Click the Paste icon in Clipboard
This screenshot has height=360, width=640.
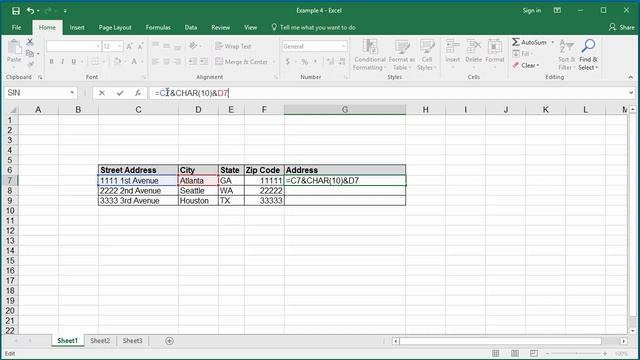(x=14, y=47)
